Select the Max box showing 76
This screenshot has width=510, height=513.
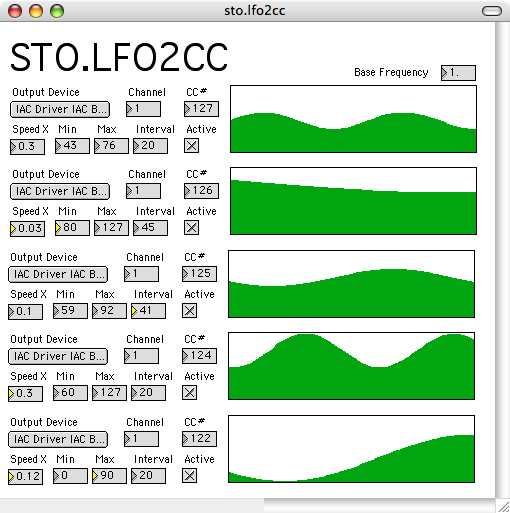click(111, 146)
